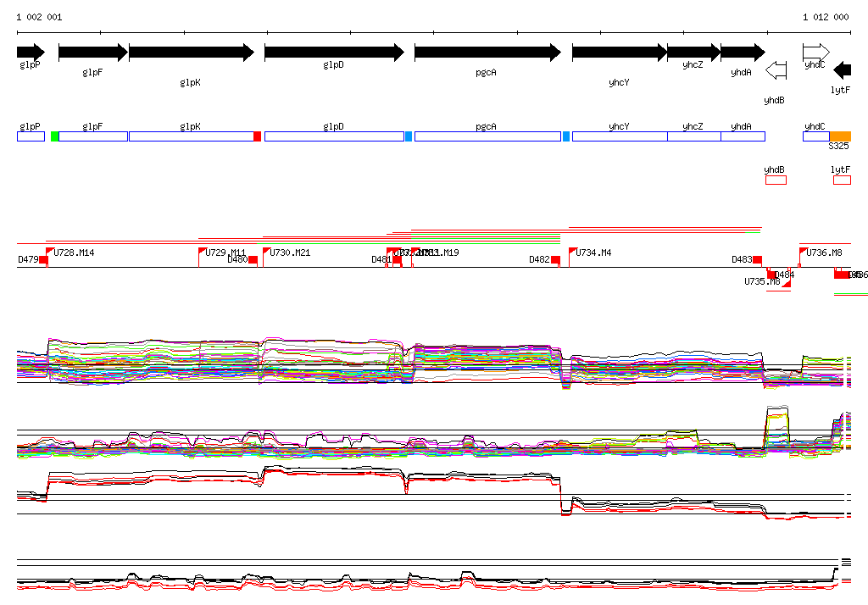The image size is (868, 605).
Task: Click the long black glpK gene arrow
Action: pyautogui.click(x=192, y=53)
